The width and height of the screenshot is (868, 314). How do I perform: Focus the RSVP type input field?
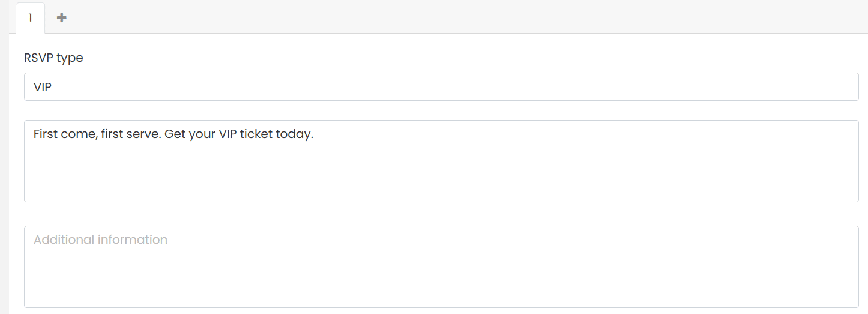441,87
